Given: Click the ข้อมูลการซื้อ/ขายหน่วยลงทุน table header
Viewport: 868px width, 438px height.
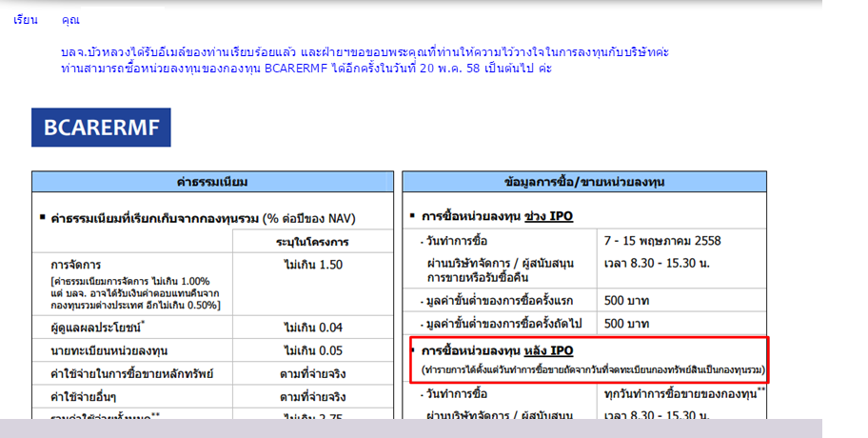Looking at the screenshot, I should (584, 182).
